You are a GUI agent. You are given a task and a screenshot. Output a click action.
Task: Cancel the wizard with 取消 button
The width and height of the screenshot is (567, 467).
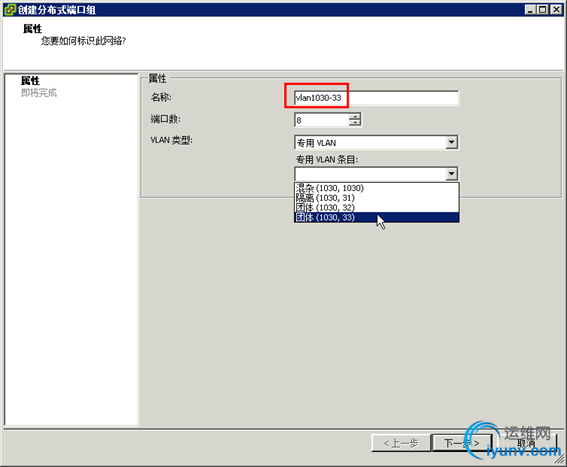pos(526,443)
